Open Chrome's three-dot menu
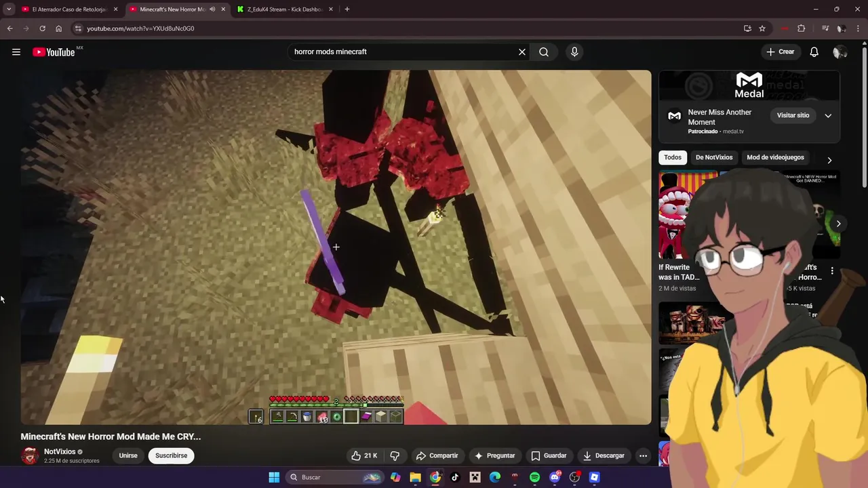868x488 pixels. (859, 28)
